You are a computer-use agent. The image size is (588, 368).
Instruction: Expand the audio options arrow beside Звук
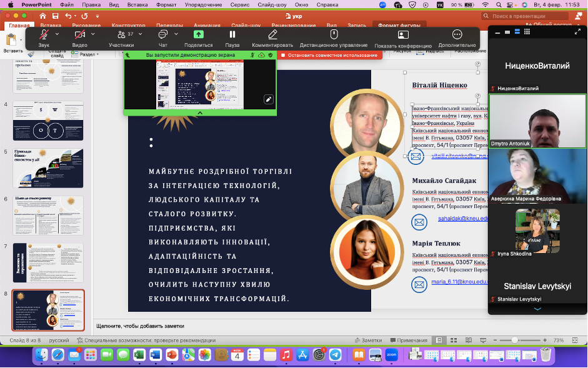(57, 34)
